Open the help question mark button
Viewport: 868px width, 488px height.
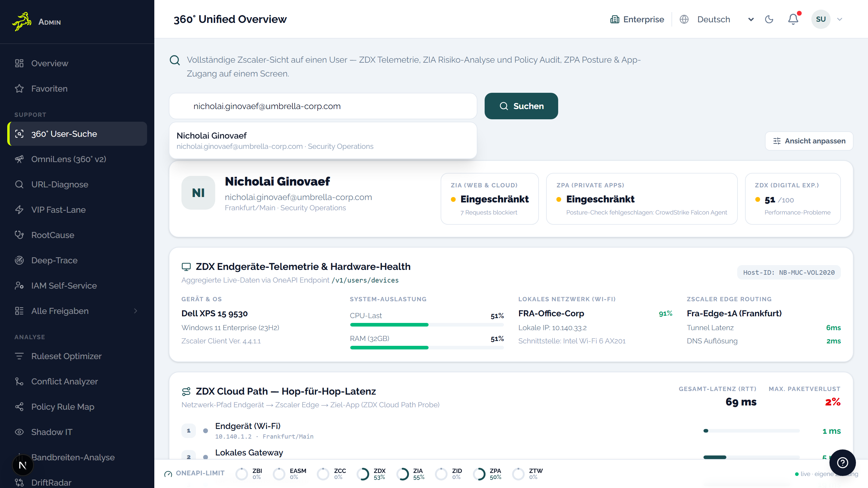(842, 462)
